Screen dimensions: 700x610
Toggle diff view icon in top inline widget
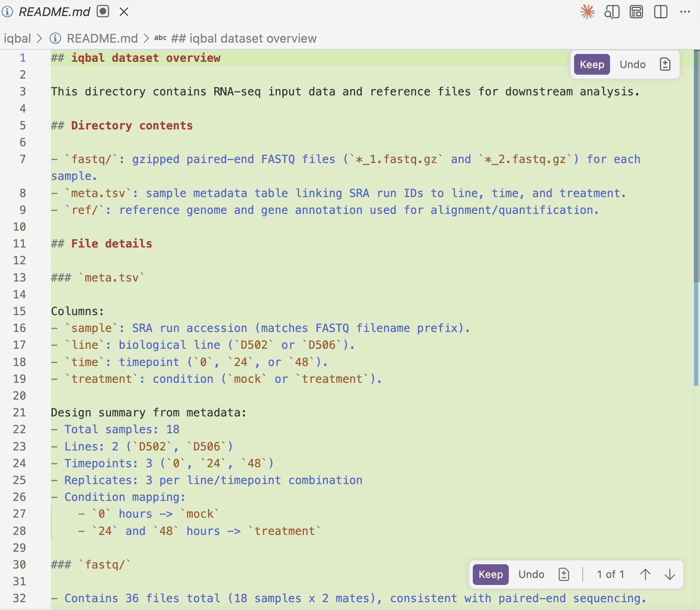click(x=665, y=64)
